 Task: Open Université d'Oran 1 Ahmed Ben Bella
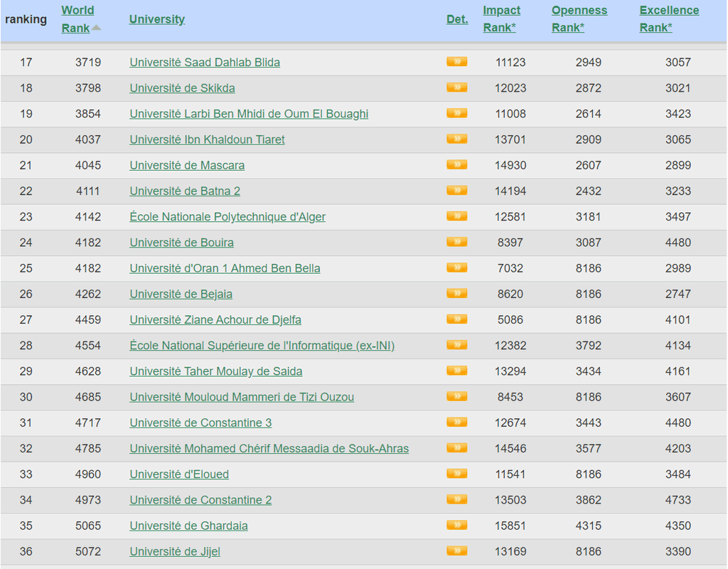pyautogui.click(x=225, y=268)
